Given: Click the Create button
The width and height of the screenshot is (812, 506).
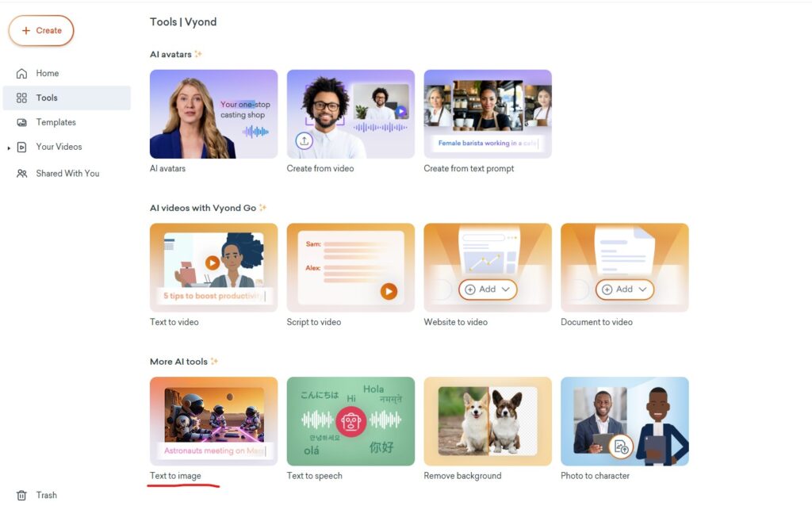Looking at the screenshot, I should (41, 31).
